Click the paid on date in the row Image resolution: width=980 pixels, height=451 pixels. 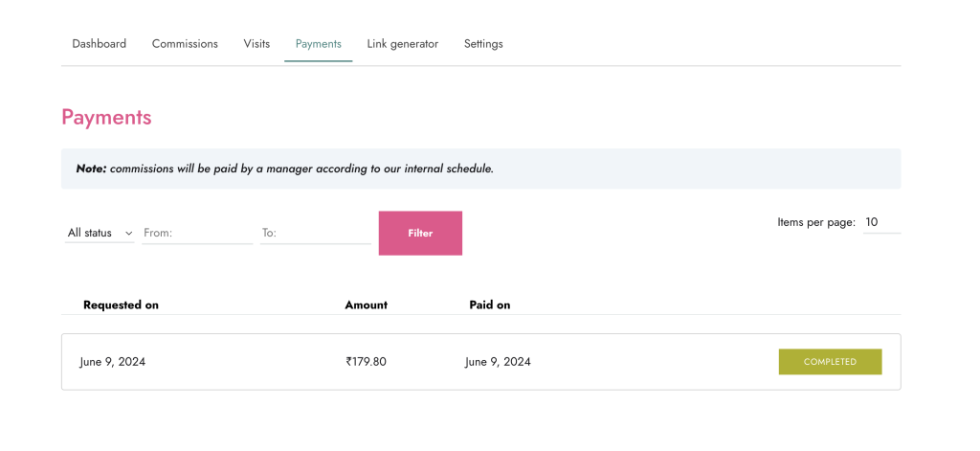498,362
